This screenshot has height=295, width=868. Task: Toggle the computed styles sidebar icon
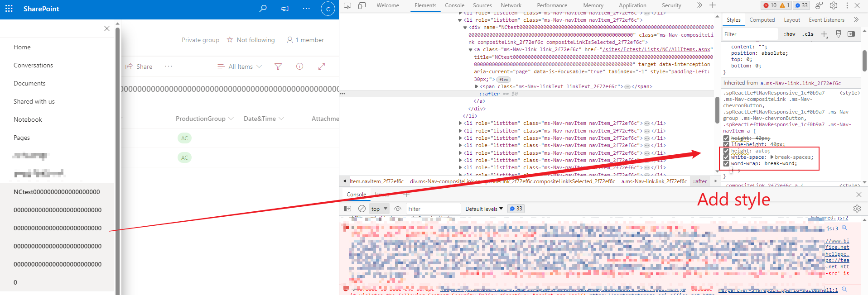[x=851, y=34]
